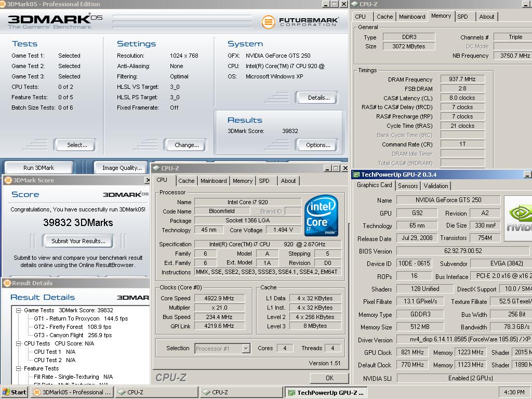Screen dimensions: 532x399
Task: Select CPU Test 2 N/A row
Action: pos(55,360)
